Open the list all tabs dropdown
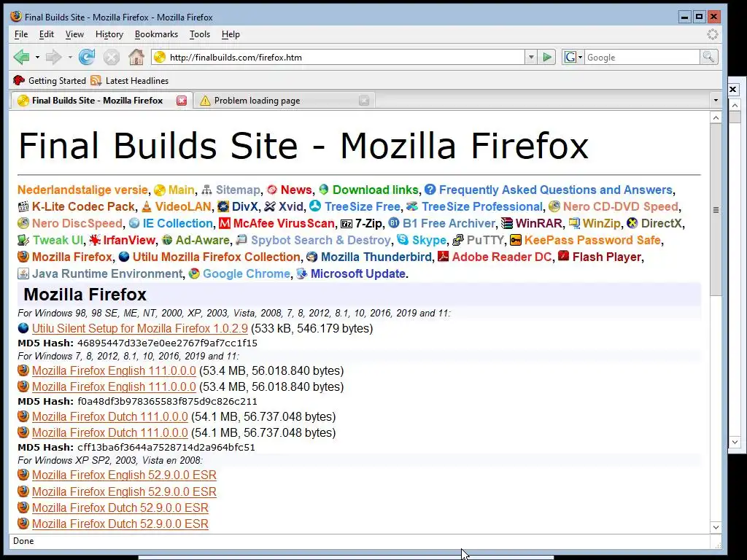747x560 pixels. point(716,101)
